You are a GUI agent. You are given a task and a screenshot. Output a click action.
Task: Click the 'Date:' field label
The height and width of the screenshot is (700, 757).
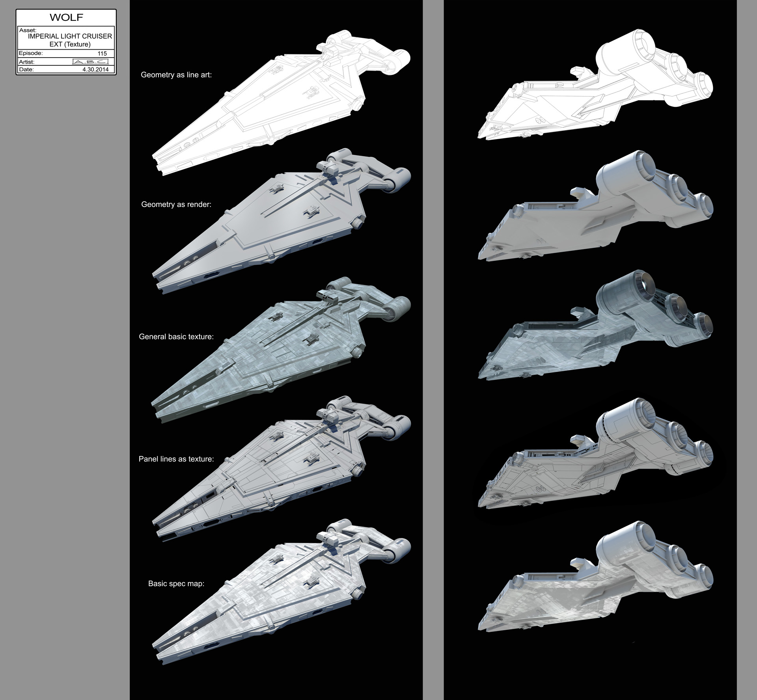(x=26, y=69)
